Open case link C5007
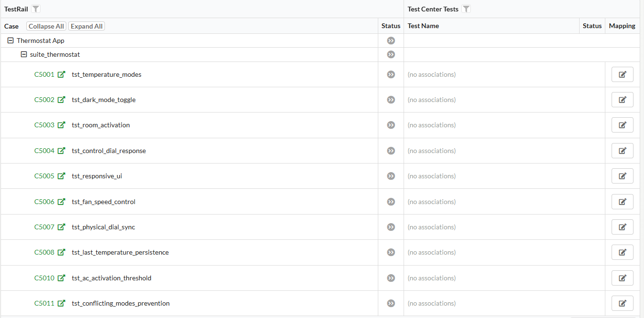 point(44,227)
